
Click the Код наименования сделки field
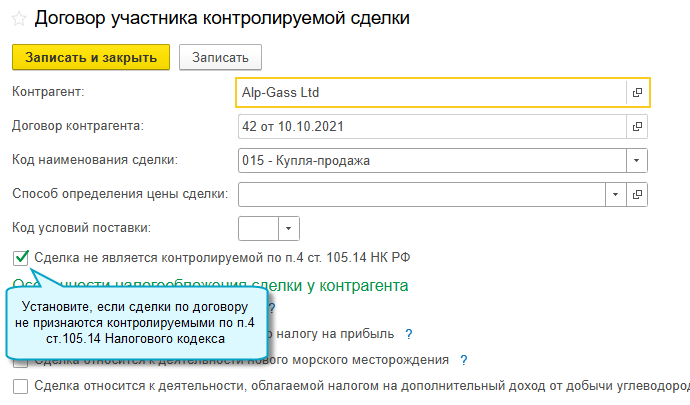coord(430,160)
